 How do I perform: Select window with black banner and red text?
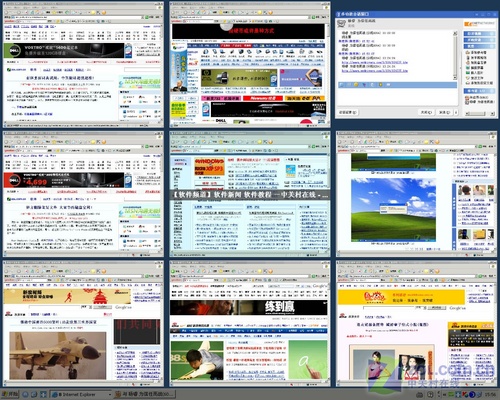coord(250,65)
